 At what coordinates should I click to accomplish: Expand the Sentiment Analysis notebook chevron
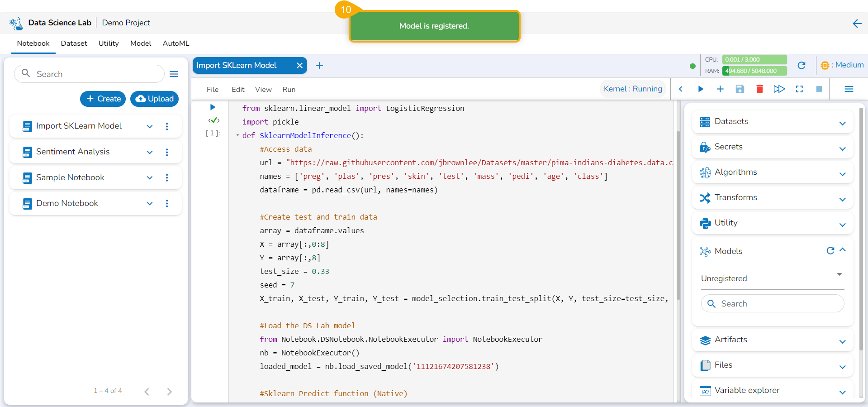150,152
